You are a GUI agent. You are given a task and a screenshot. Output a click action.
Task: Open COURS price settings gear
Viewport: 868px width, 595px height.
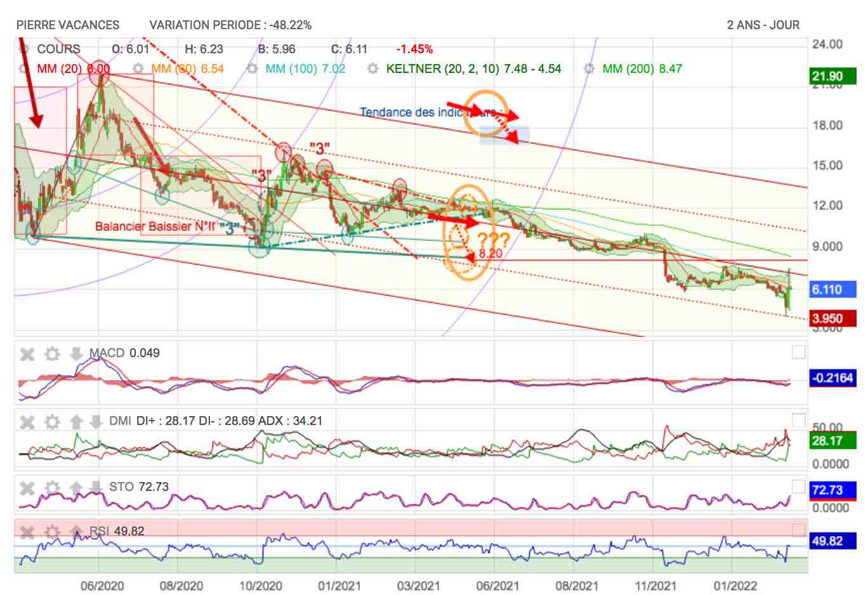[x=25, y=49]
